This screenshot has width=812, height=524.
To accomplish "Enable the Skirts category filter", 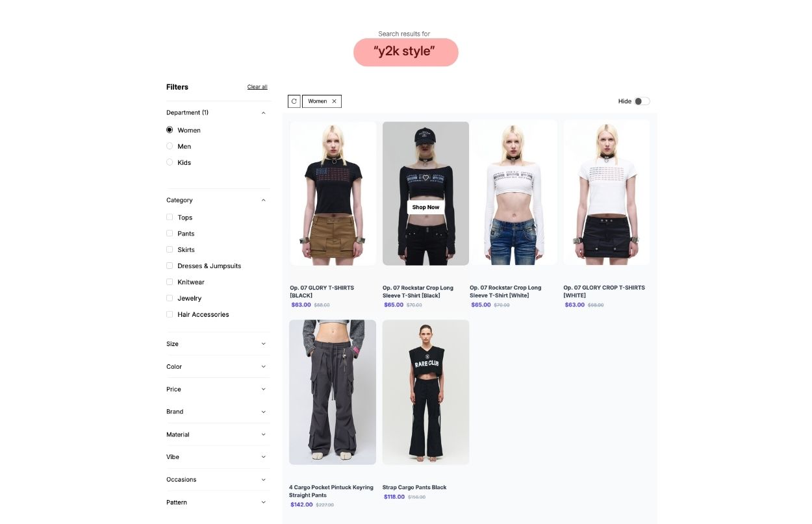I will [170, 249].
